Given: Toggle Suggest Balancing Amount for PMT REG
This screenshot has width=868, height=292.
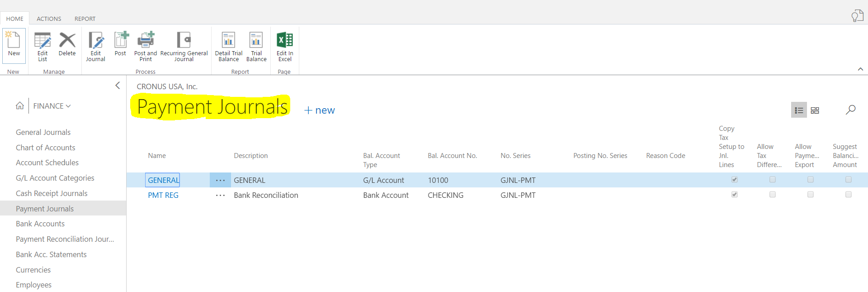Looking at the screenshot, I should coord(849,195).
